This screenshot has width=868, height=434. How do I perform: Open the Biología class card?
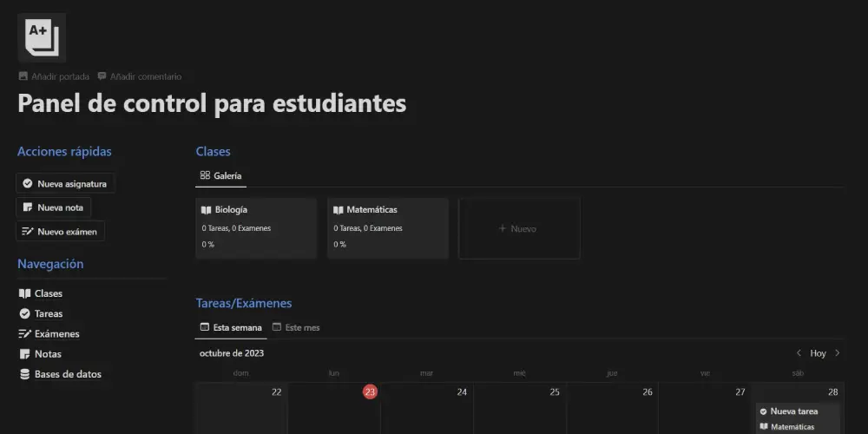(x=256, y=227)
